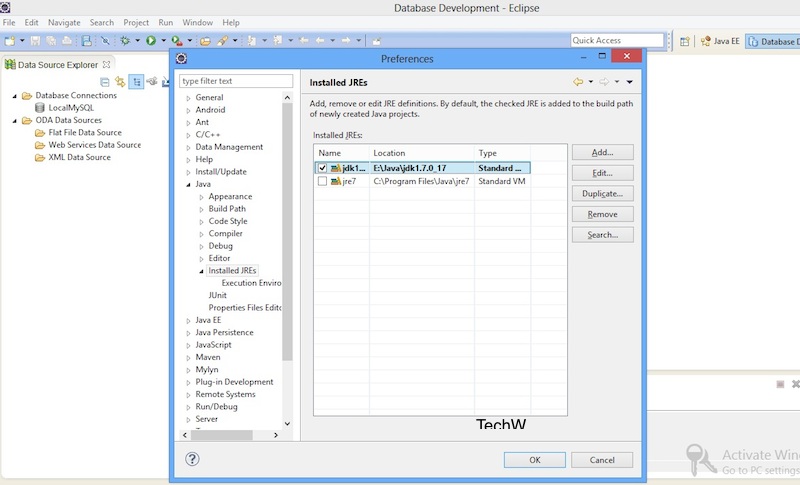Screen dimensions: 800x485
Task: Select Compiler under the Java node
Action: point(226,234)
